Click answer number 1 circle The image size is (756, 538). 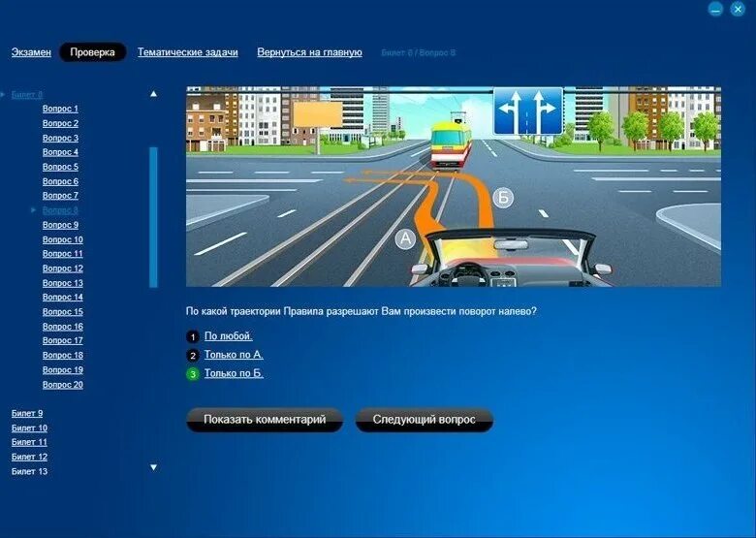(x=192, y=337)
